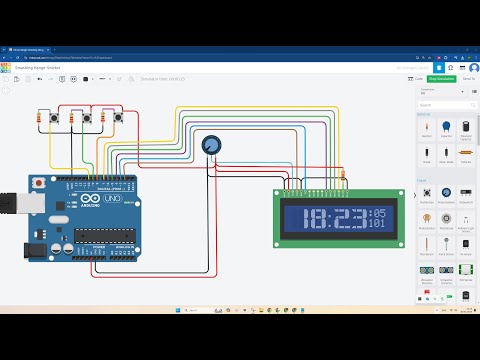Select the Flex Sensor component
This screenshot has width=480, height=360.
coord(427,247)
